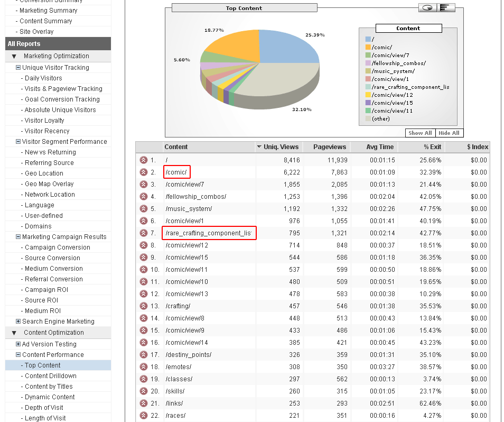Open New vs Returning report link
This screenshot has height=422, width=504.
pos(50,152)
